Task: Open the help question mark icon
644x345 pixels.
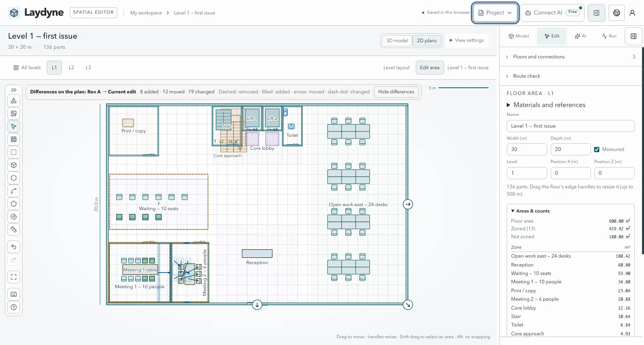Action: coord(14,307)
